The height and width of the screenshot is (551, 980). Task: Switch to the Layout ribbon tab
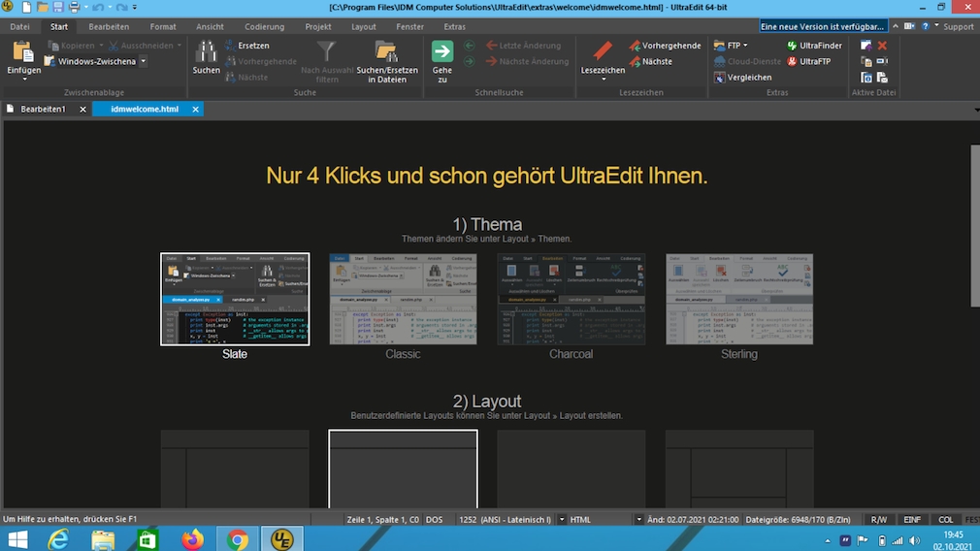364,27
